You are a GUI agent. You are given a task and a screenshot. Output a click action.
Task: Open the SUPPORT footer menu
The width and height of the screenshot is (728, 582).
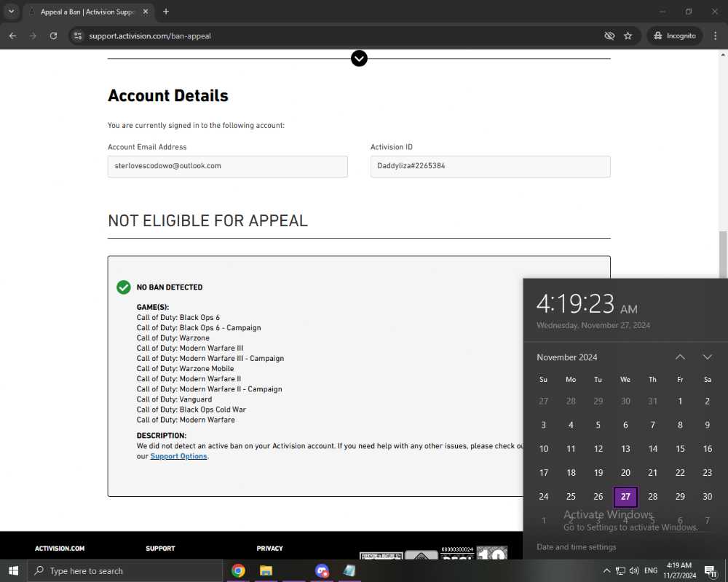160,548
